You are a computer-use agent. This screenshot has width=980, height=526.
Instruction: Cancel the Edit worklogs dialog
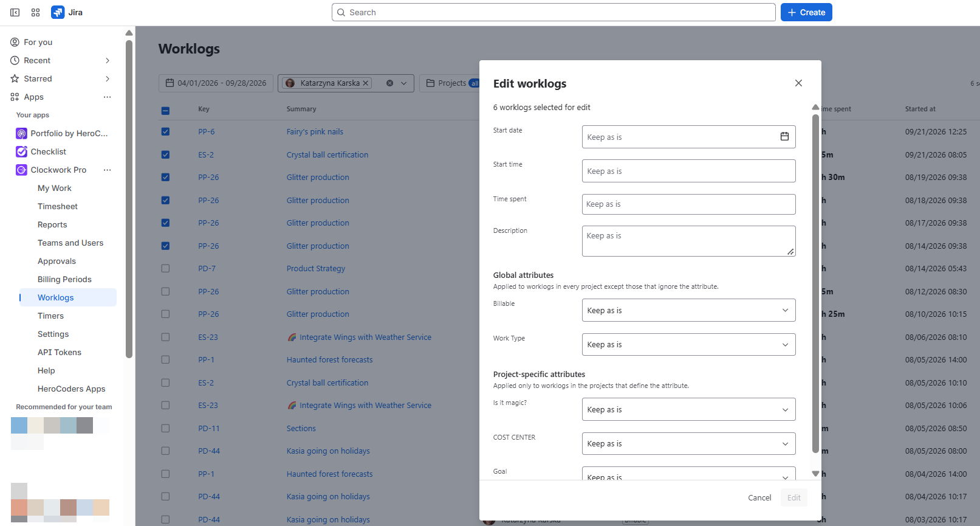759,497
